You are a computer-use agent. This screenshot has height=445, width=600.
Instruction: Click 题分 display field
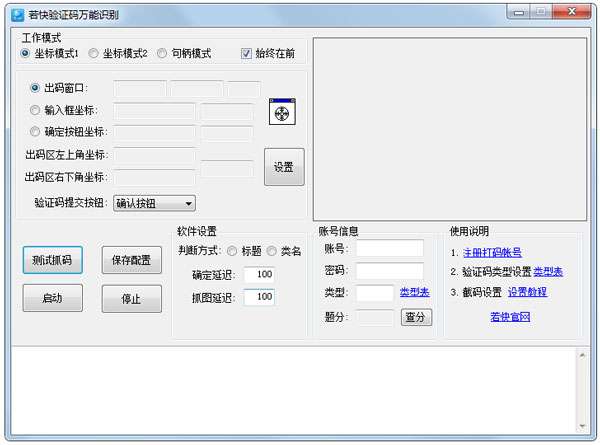375,317
